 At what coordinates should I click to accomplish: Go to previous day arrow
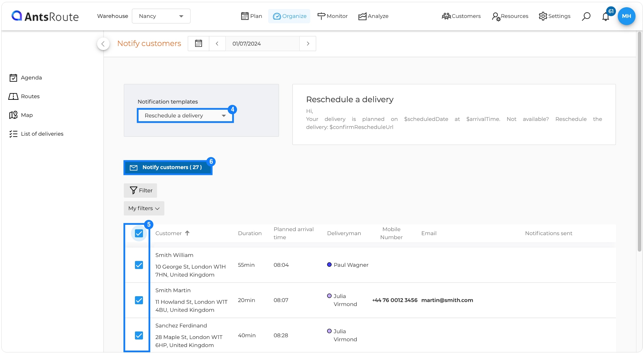217,43
